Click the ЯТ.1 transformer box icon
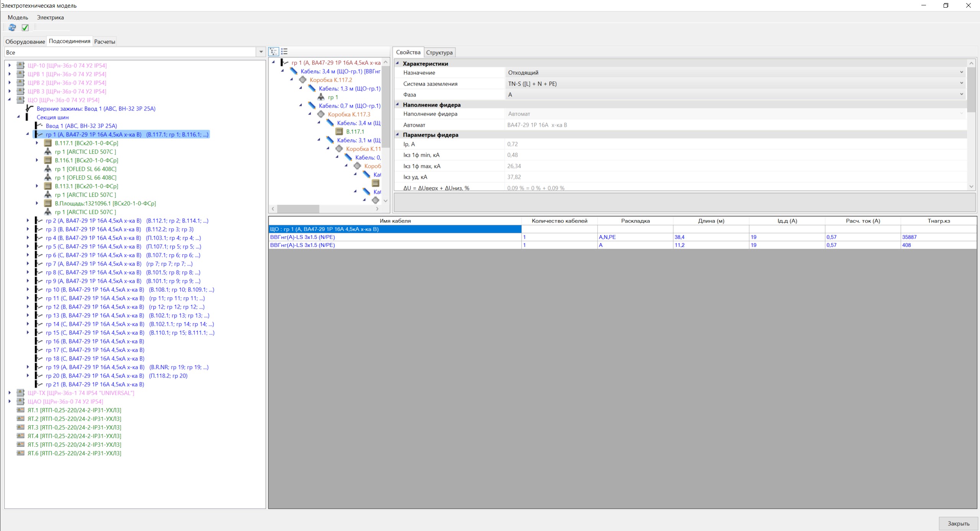Viewport: 980px width, 531px height. pyautogui.click(x=21, y=410)
